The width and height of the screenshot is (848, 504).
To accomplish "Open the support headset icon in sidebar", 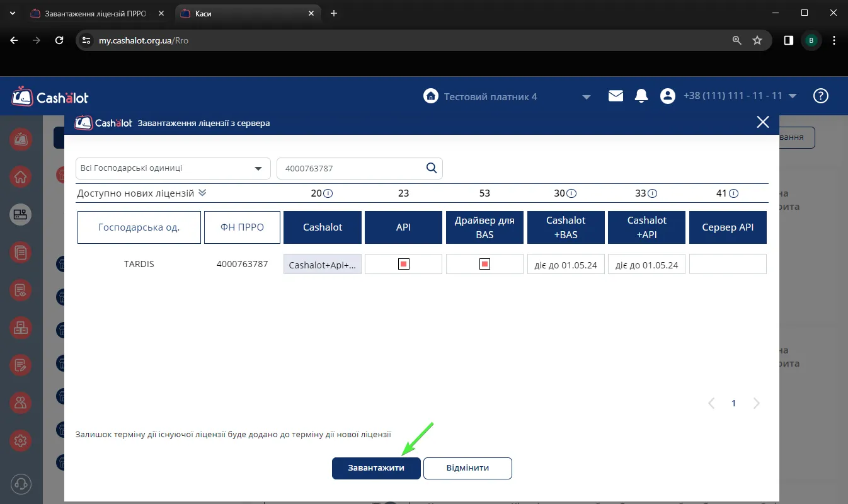I will [21, 484].
